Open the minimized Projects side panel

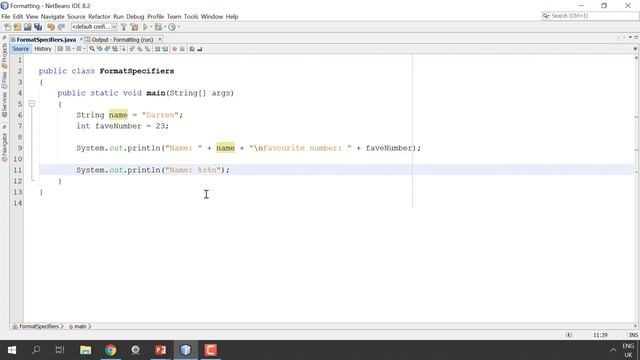click(4, 55)
